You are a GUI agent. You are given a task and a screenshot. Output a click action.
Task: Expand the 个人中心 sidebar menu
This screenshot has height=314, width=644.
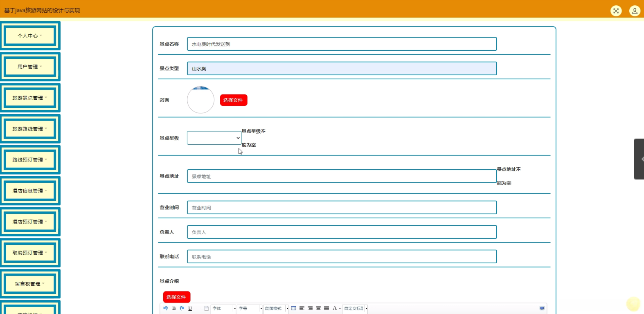(x=30, y=36)
